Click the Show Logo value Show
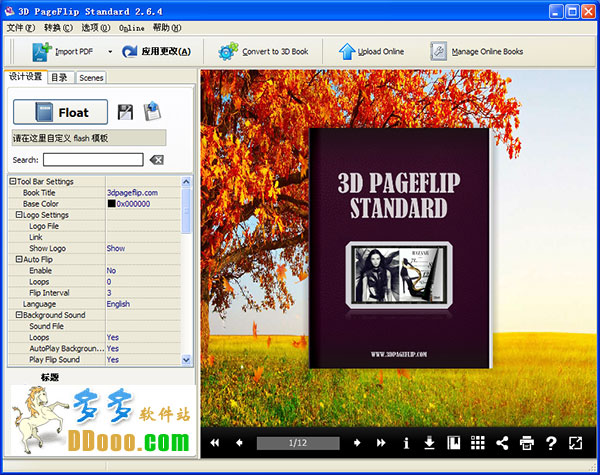The width and height of the screenshot is (600, 475). point(116,248)
